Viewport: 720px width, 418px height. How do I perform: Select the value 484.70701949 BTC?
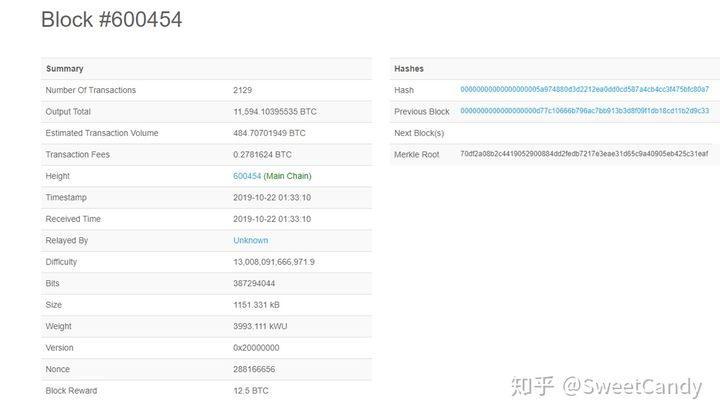pyautogui.click(x=270, y=133)
